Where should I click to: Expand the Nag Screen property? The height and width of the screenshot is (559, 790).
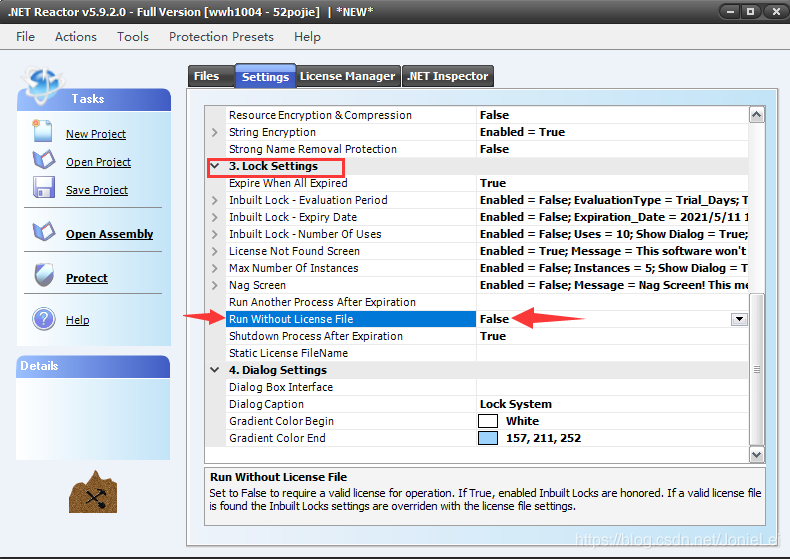(215, 286)
